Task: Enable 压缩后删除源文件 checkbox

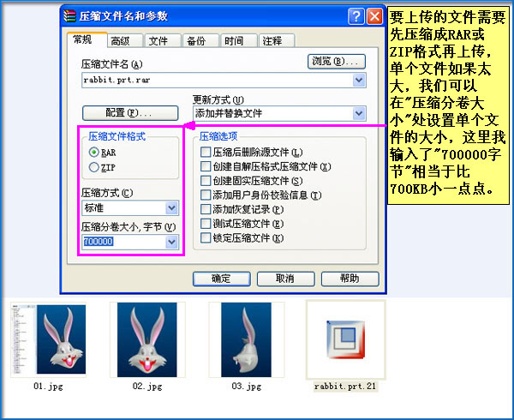Action: click(x=206, y=152)
